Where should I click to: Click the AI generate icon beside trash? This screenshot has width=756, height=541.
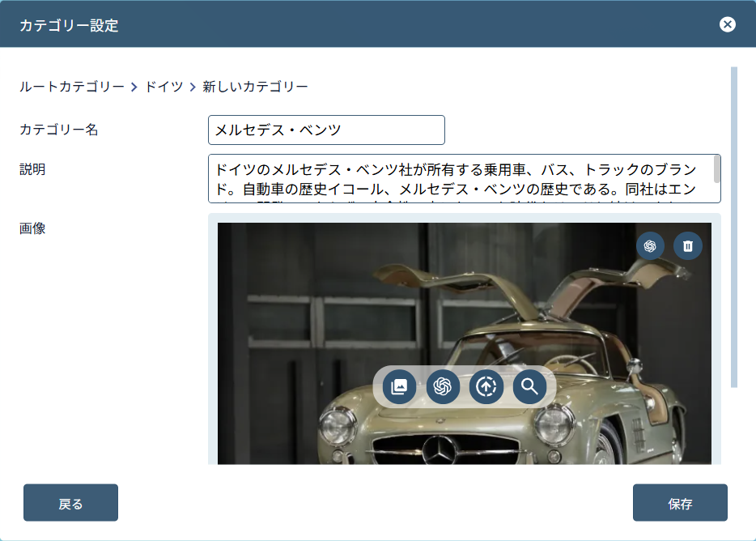(650, 246)
